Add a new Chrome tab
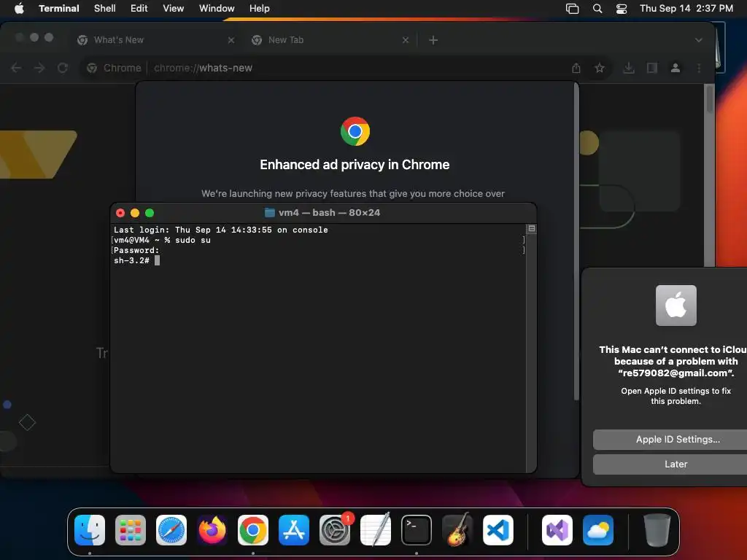Screen dimensions: 747x560 coord(433,40)
